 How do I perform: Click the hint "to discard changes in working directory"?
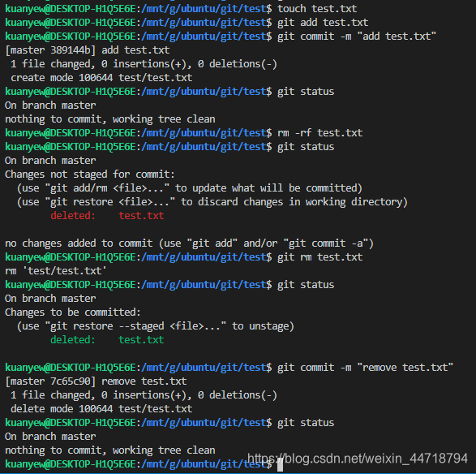pyautogui.click(x=212, y=202)
